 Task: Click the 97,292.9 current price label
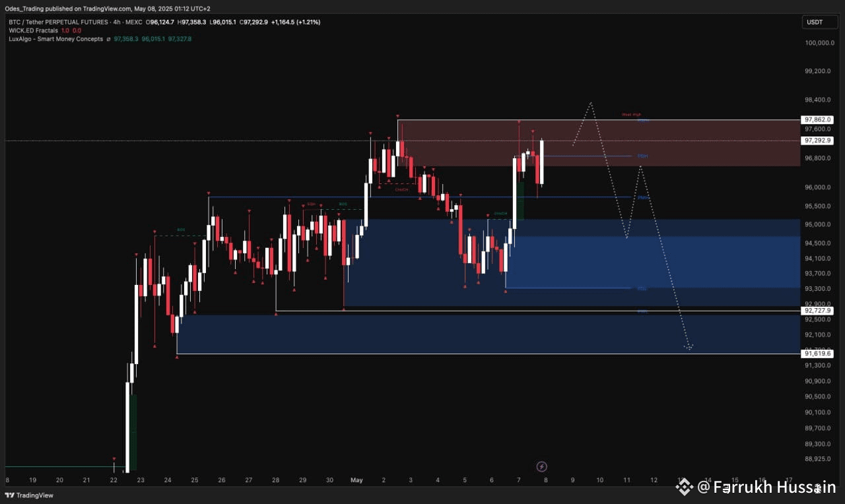pos(817,141)
